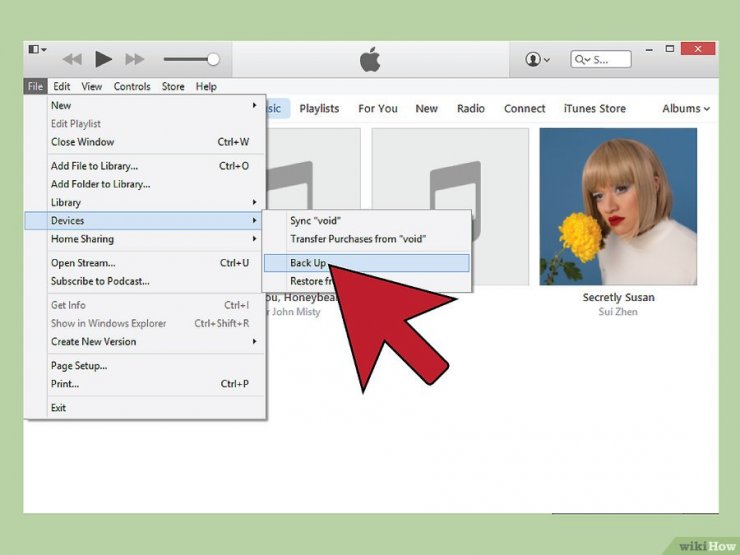Close the iTunes window

pyautogui.click(x=698, y=49)
